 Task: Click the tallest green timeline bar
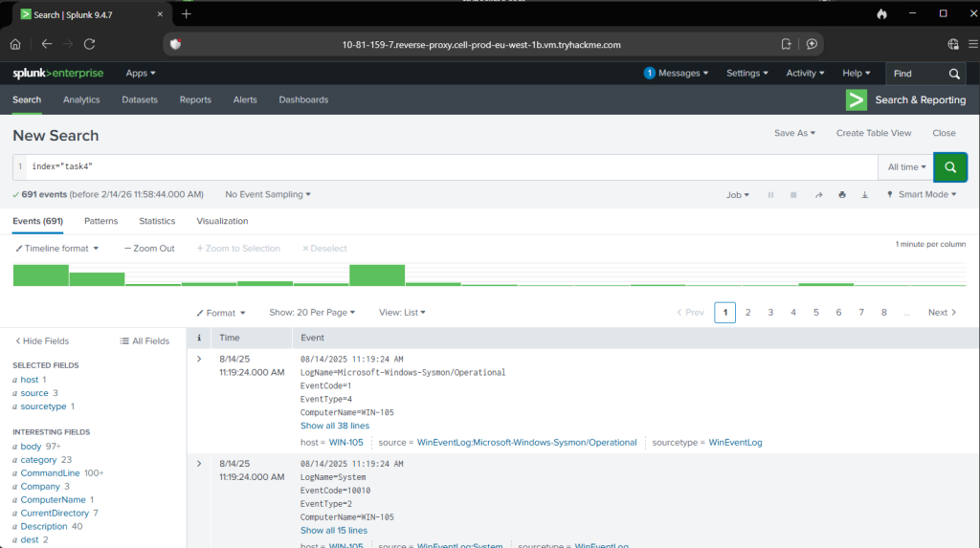pos(377,274)
